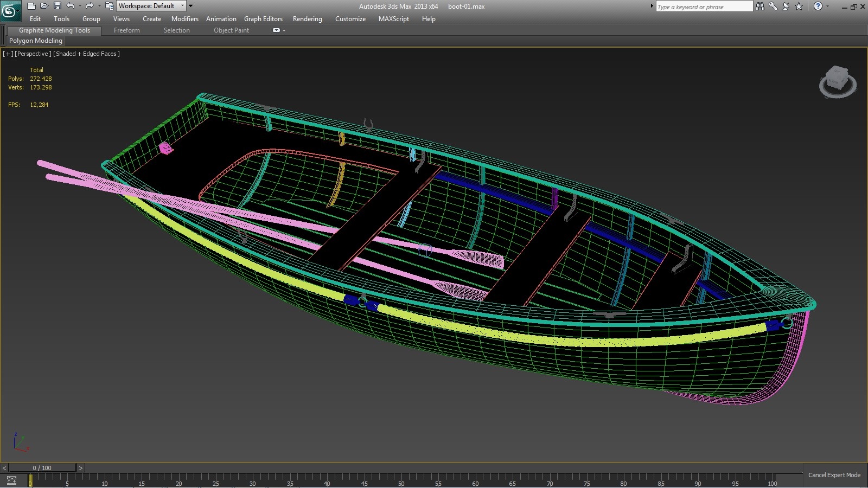Click the 0 / 100 time slider
Image resolution: width=868 pixels, height=488 pixels.
click(x=42, y=468)
